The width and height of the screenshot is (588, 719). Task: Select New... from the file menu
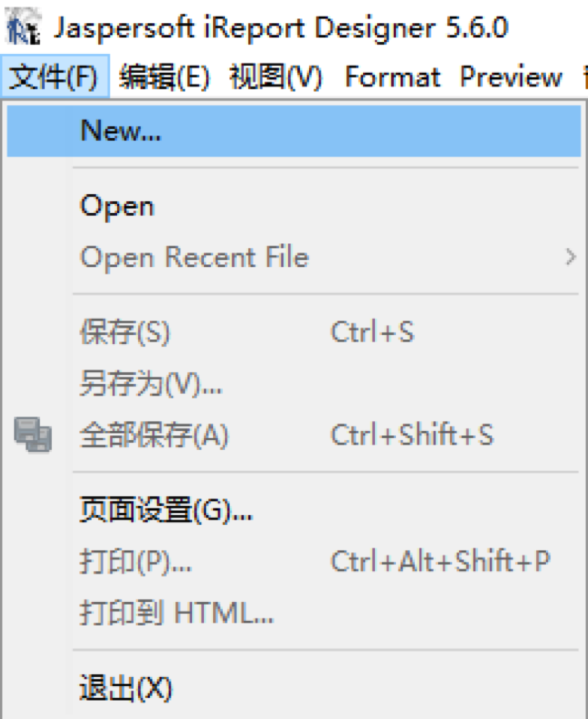[294, 131]
